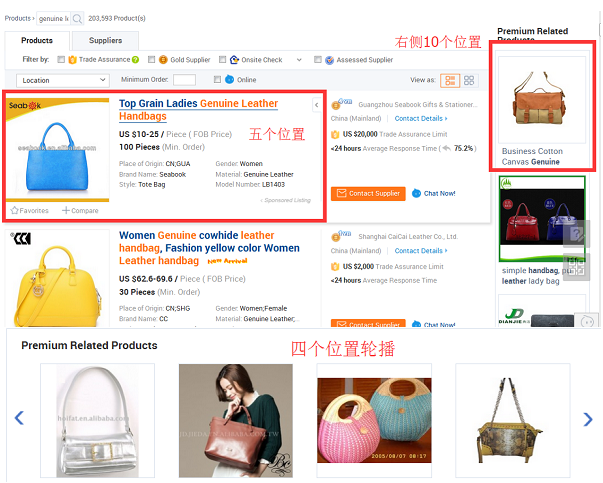Select the Products tab
This screenshot has width=603, height=483.
click(37, 40)
